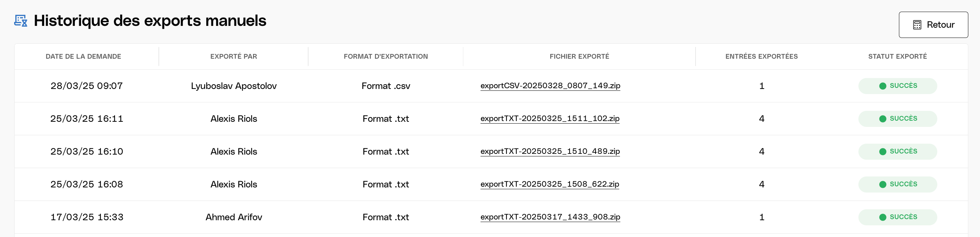This screenshot has height=237, width=980.
Task: Click the Exporté par column header
Action: (x=234, y=57)
